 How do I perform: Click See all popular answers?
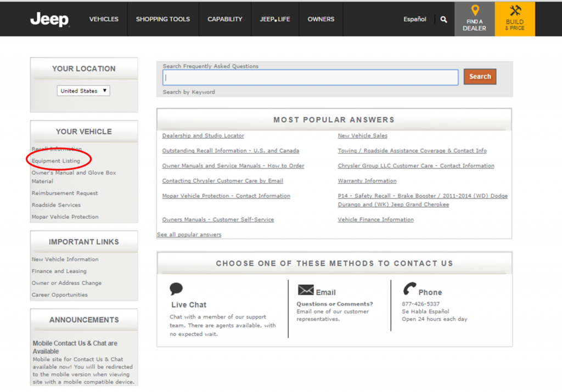pos(189,235)
